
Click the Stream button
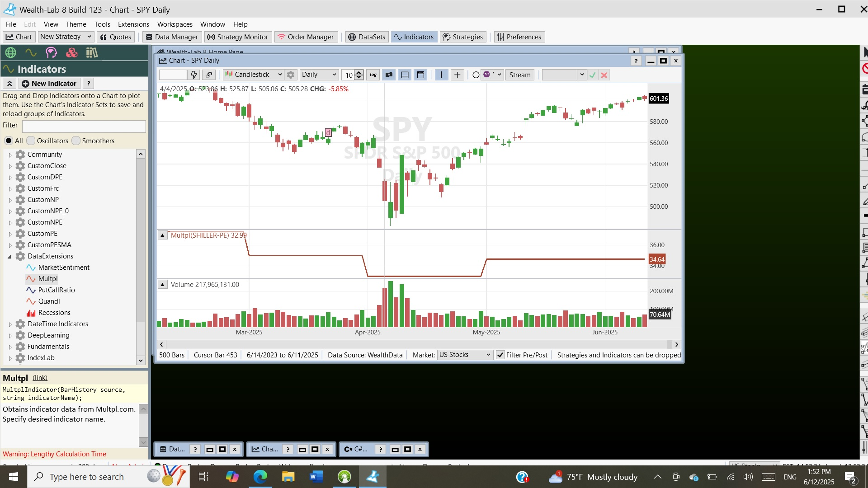(x=520, y=75)
